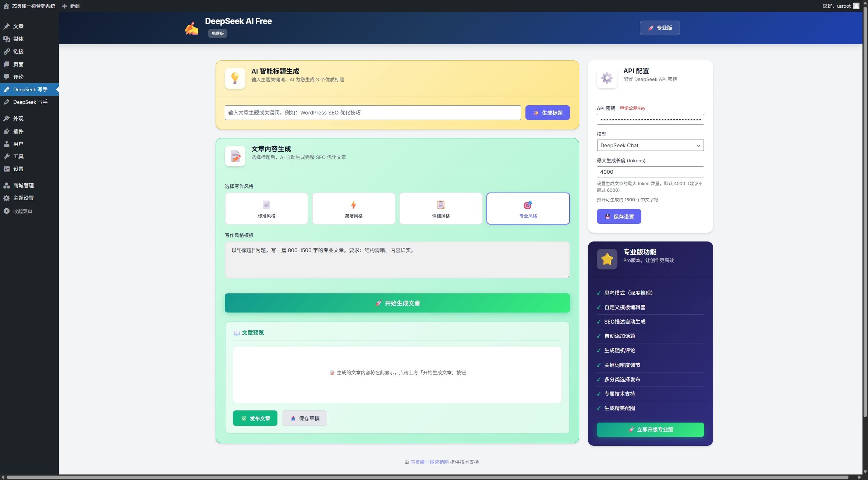Click the 申请公测Key red link
Screen dimensions: 868x480
coord(632,108)
